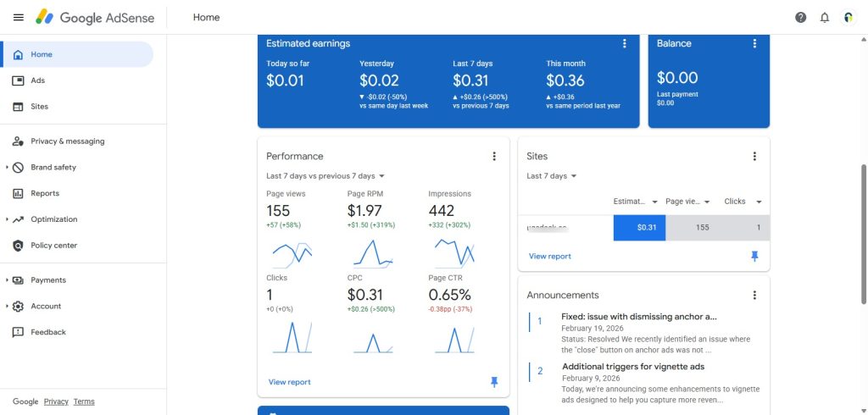The height and width of the screenshot is (415, 868).
Task: Open Announcements card three-dot menu
Action: pyautogui.click(x=754, y=295)
